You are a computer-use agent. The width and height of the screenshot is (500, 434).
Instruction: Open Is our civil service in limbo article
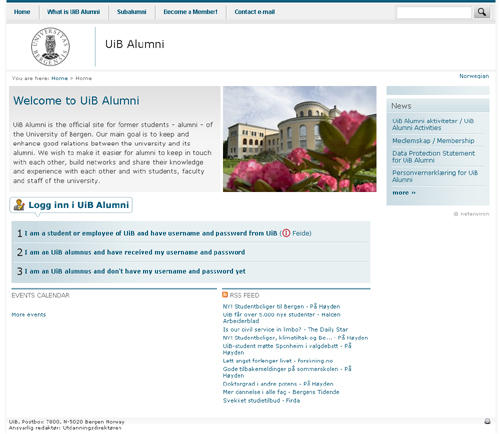tap(285, 329)
